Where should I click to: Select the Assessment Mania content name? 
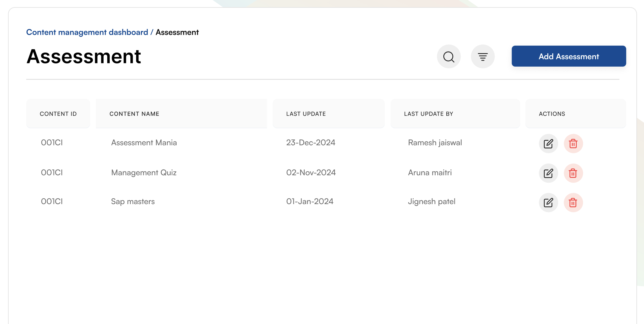click(x=144, y=142)
